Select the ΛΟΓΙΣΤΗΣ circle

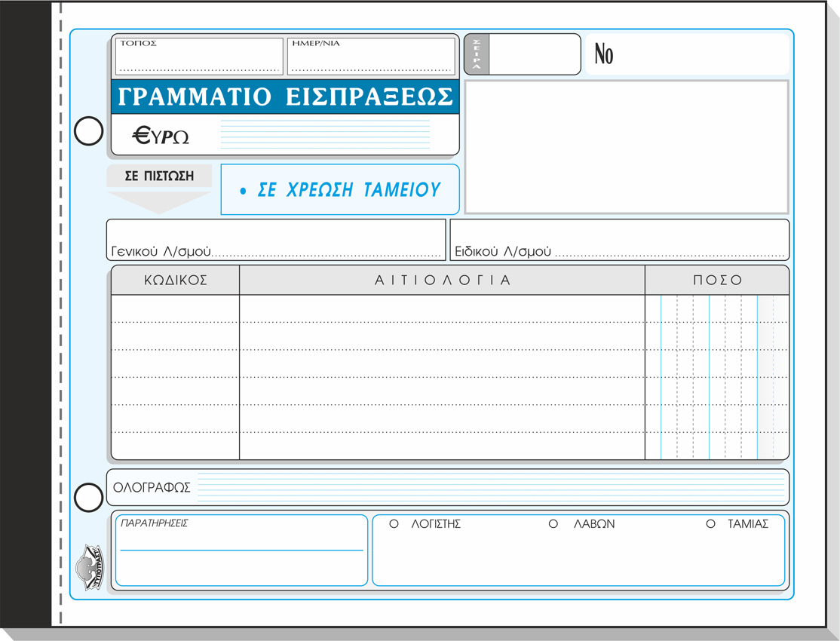click(x=393, y=523)
